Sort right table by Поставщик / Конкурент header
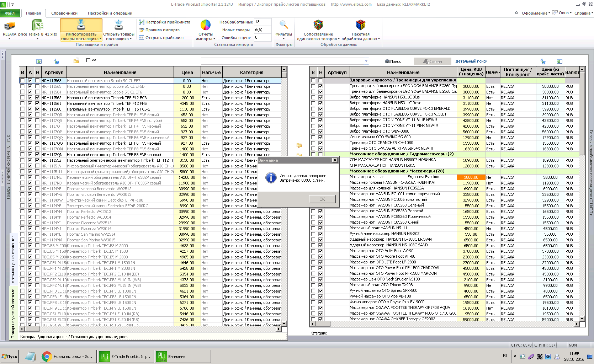Image resolution: width=594 pixels, height=364 pixels. click(x=518, y=72)
